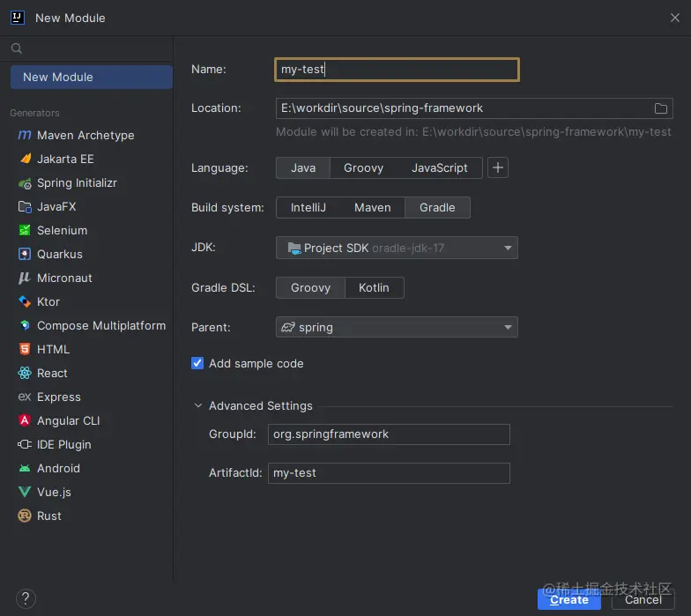Close the New Module dialog
This screenshot has height=616, width=691.
675,18
